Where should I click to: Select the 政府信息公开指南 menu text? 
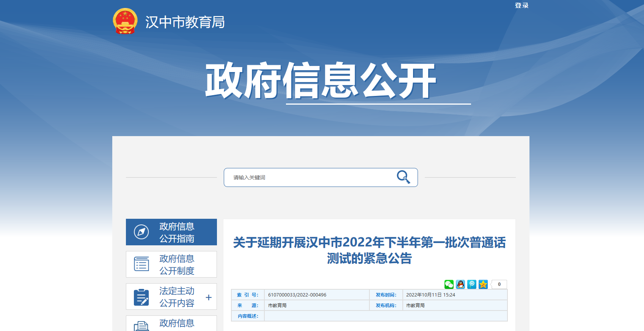pyautogui.click(x=177, y=232)
